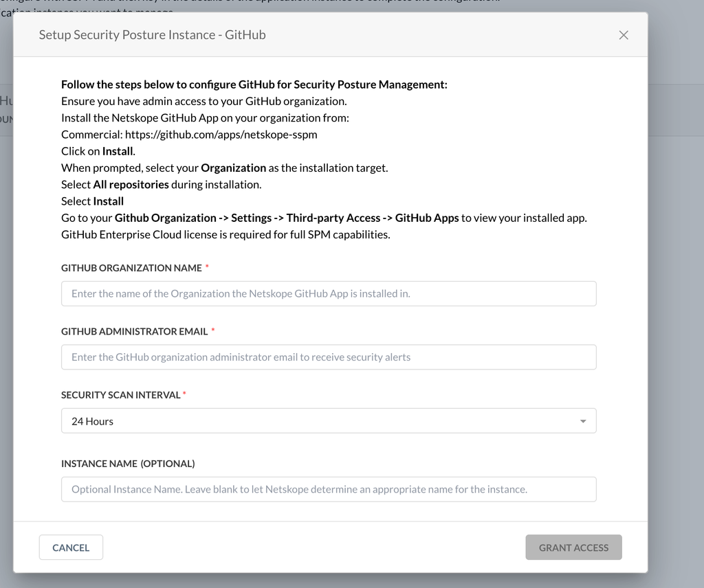Click the SECURITY SCAN INTERVAL label
This screenshot has width=704, height=588.
[x=121, y=395]
